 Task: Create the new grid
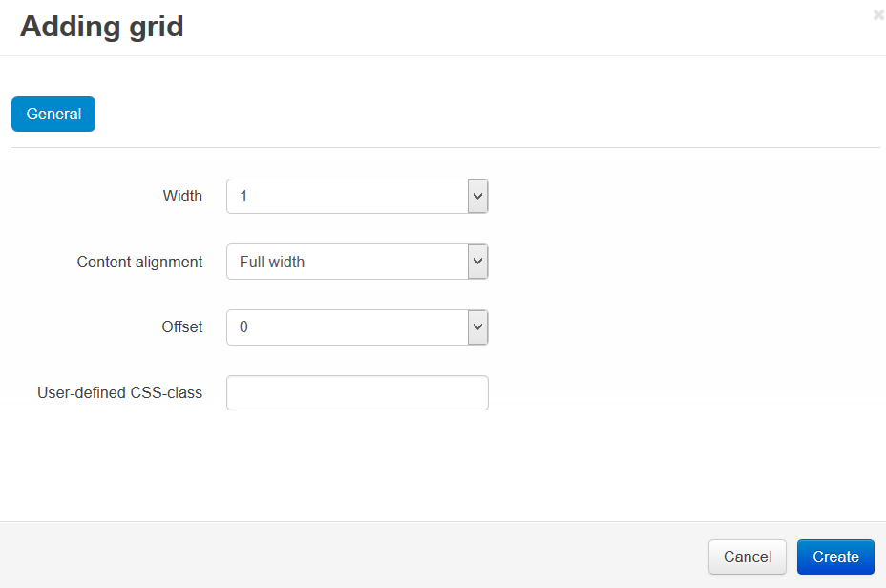tap(835, 556)
